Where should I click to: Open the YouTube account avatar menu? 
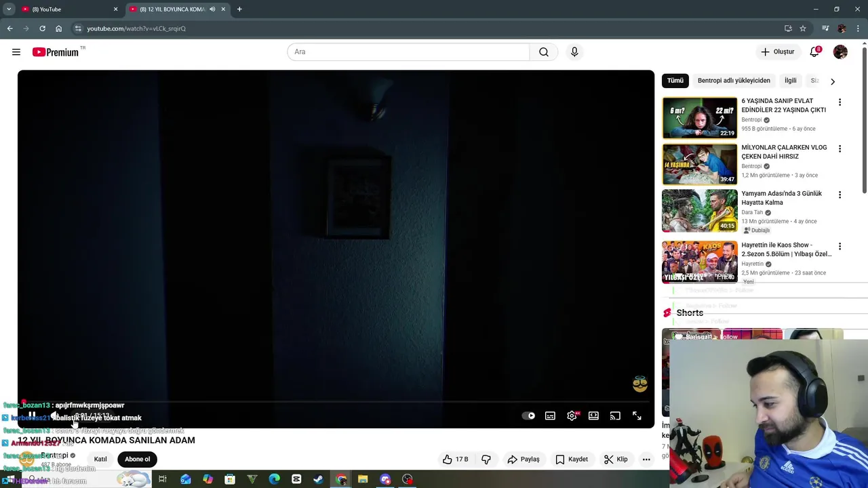click(x=840, y=52)
